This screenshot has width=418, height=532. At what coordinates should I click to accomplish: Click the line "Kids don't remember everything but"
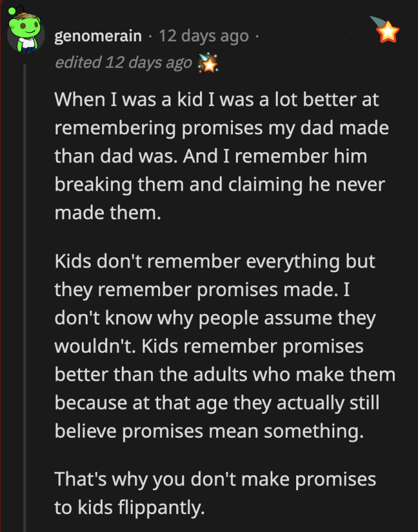pos(215,261)
